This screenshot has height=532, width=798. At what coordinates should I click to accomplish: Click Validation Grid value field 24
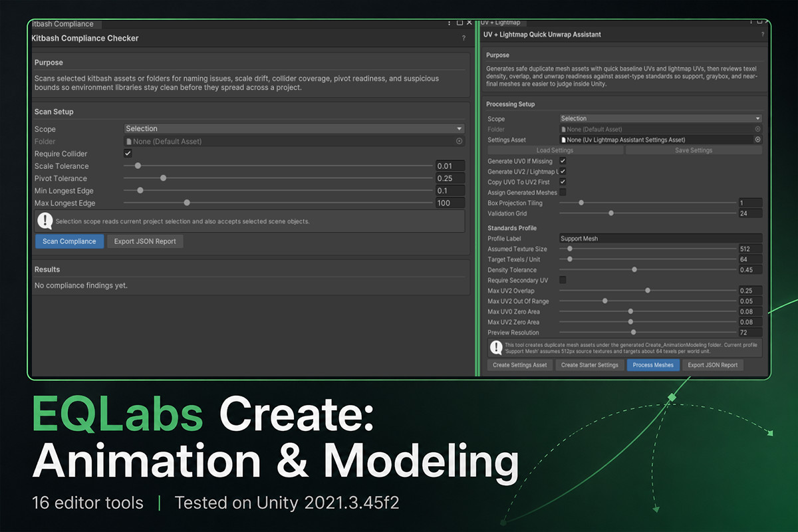[x=750, y=213]
